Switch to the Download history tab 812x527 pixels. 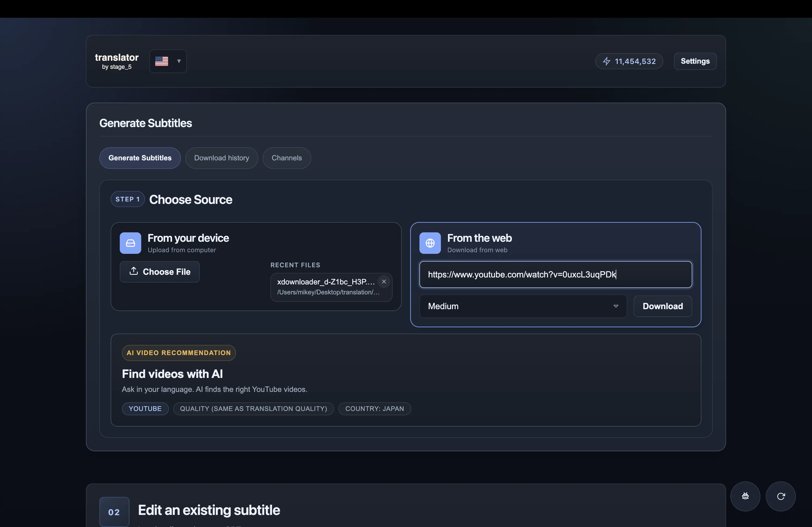pos(222,158)
